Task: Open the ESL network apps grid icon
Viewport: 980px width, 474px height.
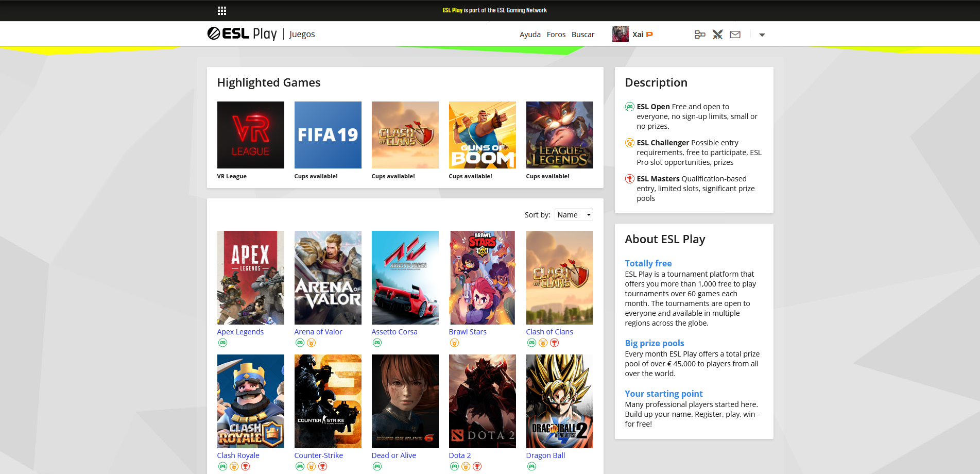Action: (222, 11)
